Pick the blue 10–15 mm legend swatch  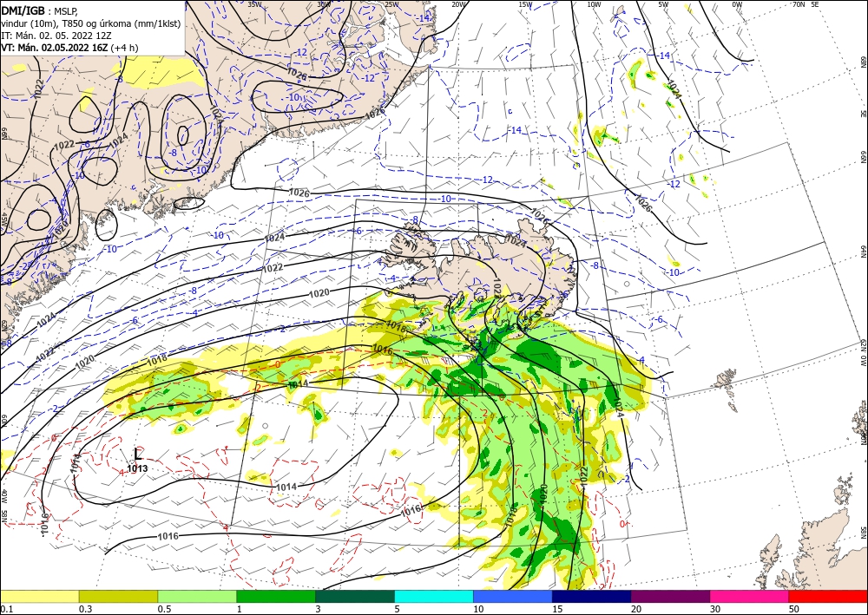513,596
